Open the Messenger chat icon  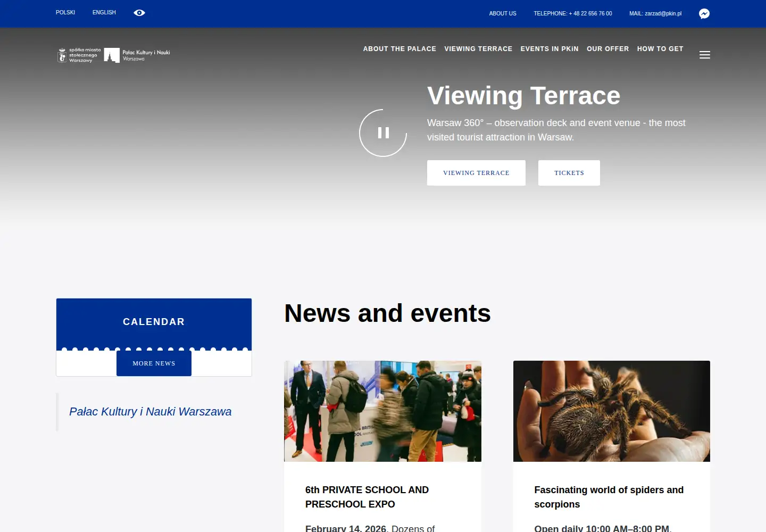coord(704,14)
